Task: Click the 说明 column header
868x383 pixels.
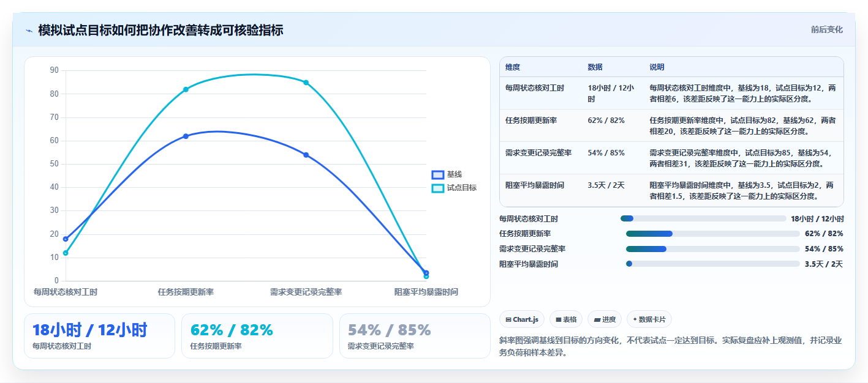Action: pyautogui.click(x=657, y=67)
